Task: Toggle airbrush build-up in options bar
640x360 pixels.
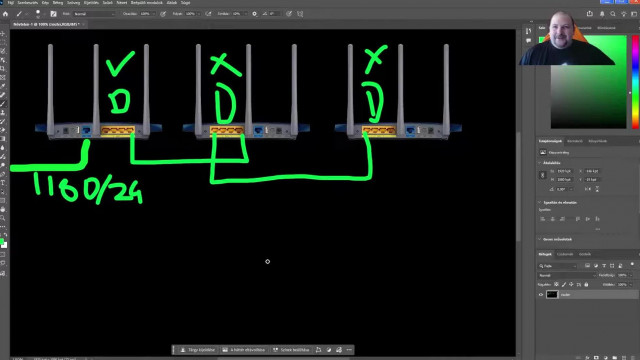Action: [x=209, y=14]
